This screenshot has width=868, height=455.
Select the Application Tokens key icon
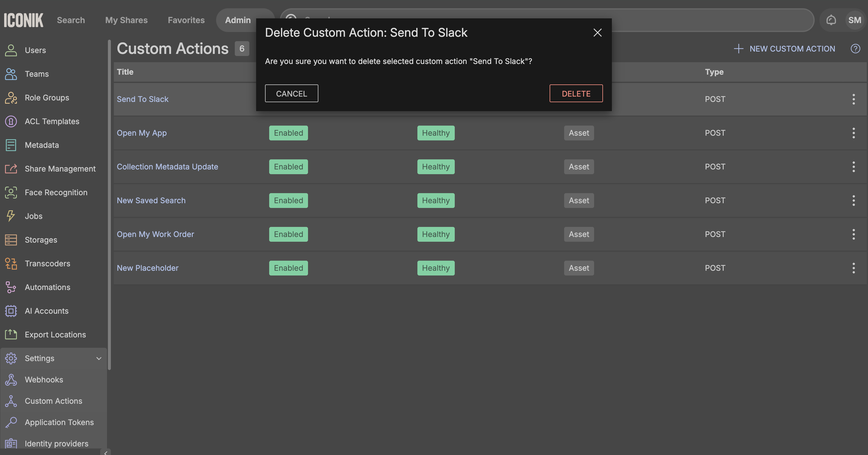[11, 422]
